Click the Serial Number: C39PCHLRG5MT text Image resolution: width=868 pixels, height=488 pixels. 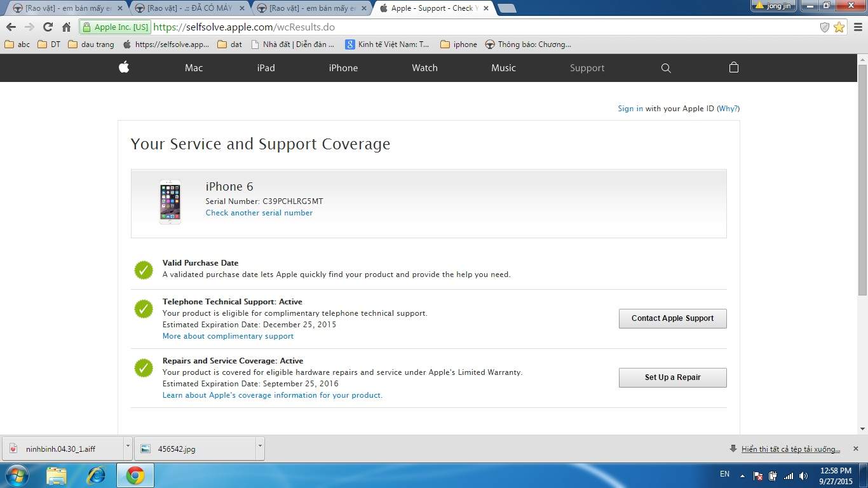(264, 201)
